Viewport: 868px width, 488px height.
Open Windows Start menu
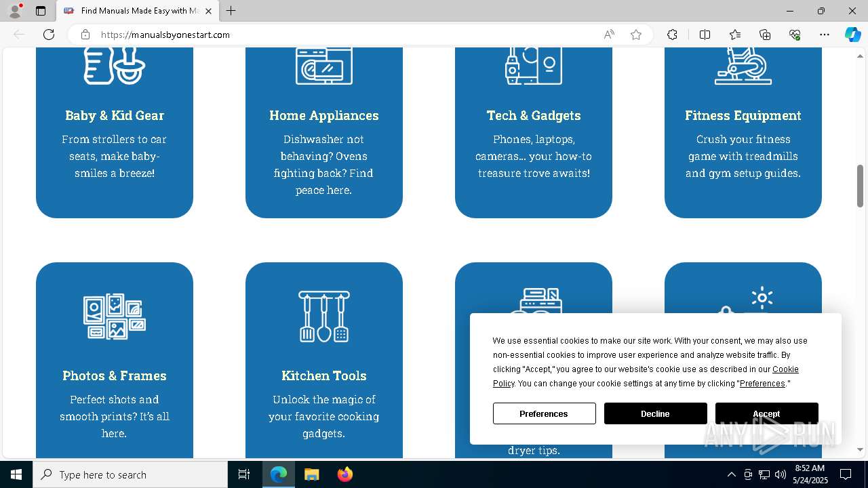click(16, 474)
